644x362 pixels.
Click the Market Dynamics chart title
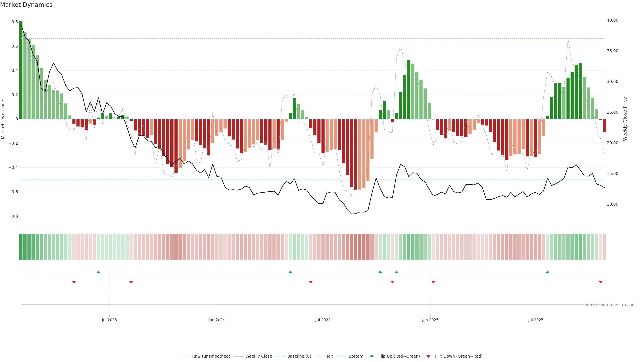(x=26, y=5)
